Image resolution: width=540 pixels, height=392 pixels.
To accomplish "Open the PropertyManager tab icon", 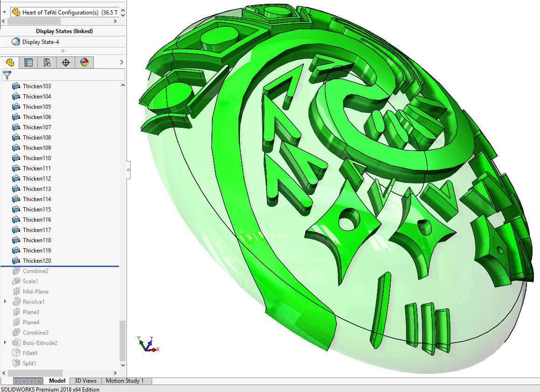I will point(28,63).
